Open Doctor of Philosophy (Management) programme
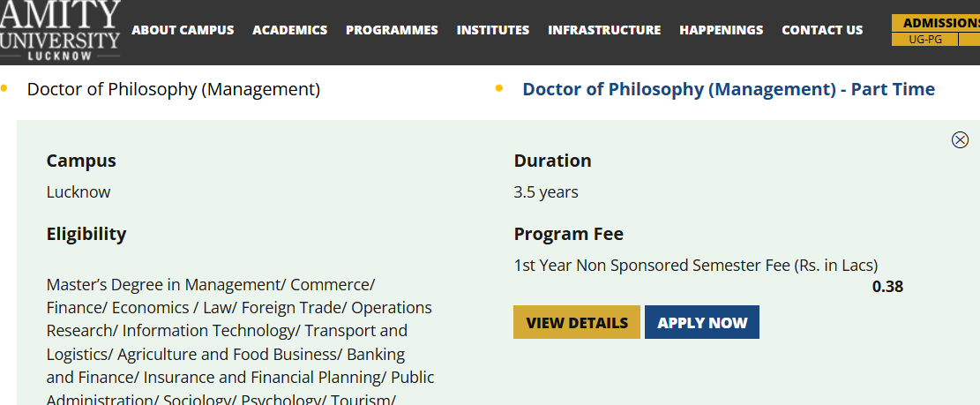 tap(174, 89)
